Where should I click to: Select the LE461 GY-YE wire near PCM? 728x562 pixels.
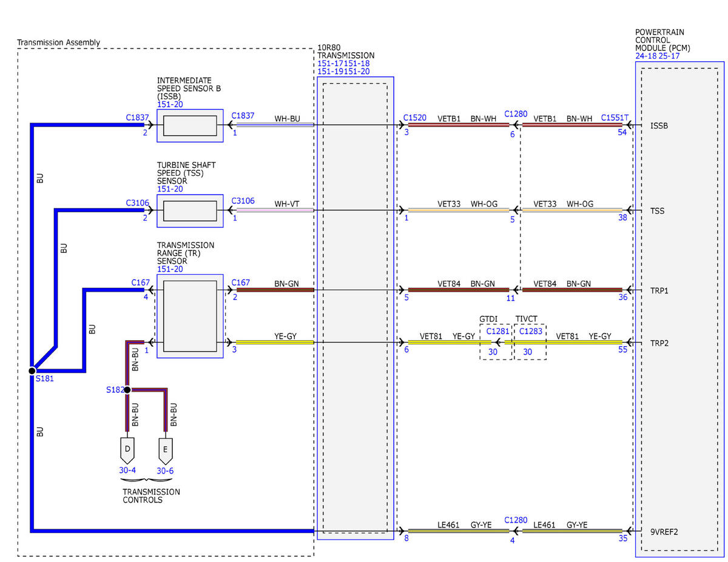[572, 530]
